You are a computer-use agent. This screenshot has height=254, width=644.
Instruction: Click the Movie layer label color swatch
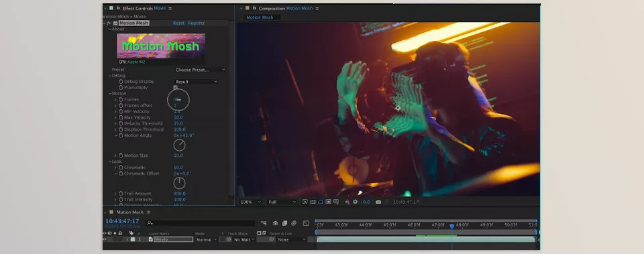[133, 239]
